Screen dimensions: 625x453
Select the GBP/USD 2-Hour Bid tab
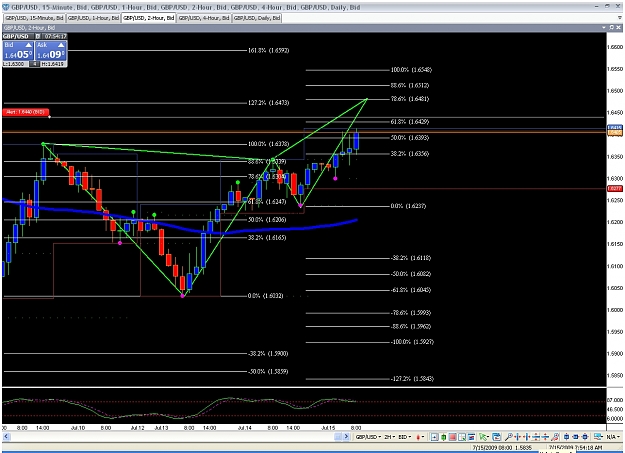pos(149,18)
